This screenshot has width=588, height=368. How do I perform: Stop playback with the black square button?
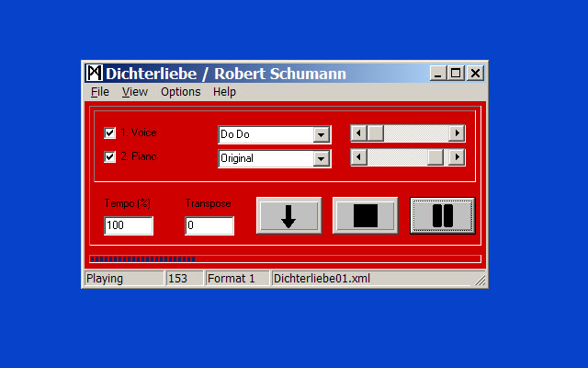click(x=366, y=216)
